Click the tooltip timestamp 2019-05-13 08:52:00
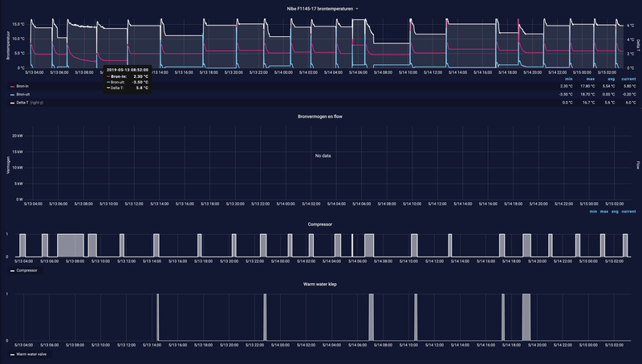This screenshot has height=364, width=642. coord(128,70)
